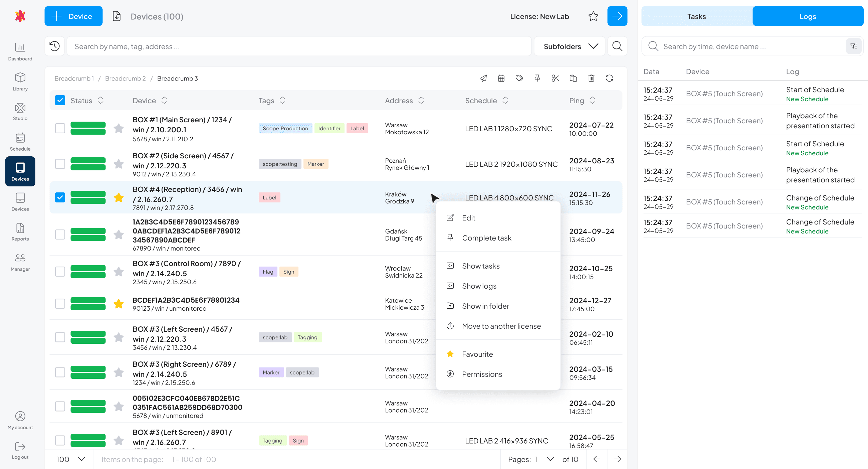Click the device search input field
868x469 pixels.
click(298, 46)
